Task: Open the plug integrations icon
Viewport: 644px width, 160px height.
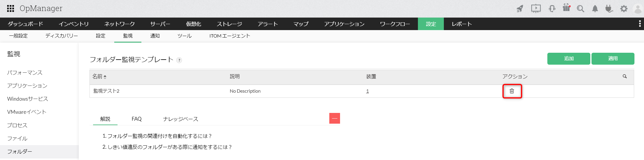Action: [x=609, y=9]
